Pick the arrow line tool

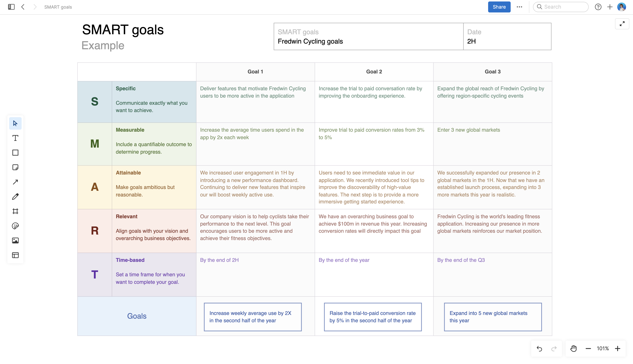click(15, 182)
